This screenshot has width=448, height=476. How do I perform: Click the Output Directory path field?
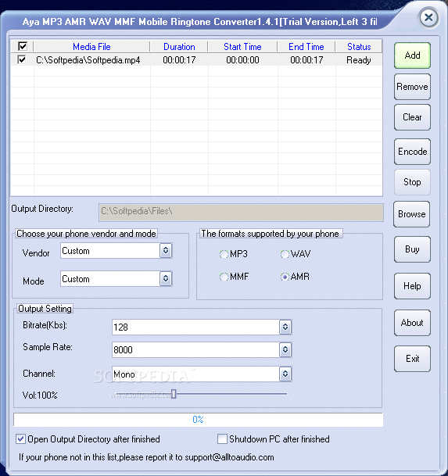(x=241, y=212)
